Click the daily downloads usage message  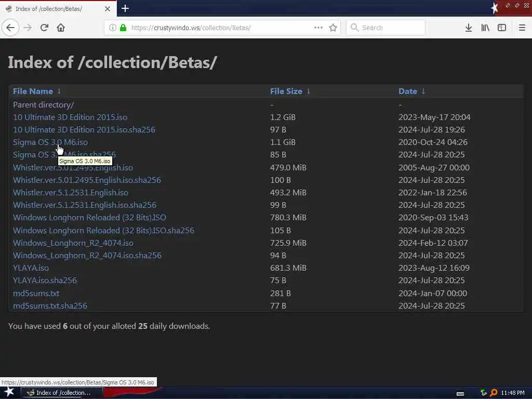109,326
